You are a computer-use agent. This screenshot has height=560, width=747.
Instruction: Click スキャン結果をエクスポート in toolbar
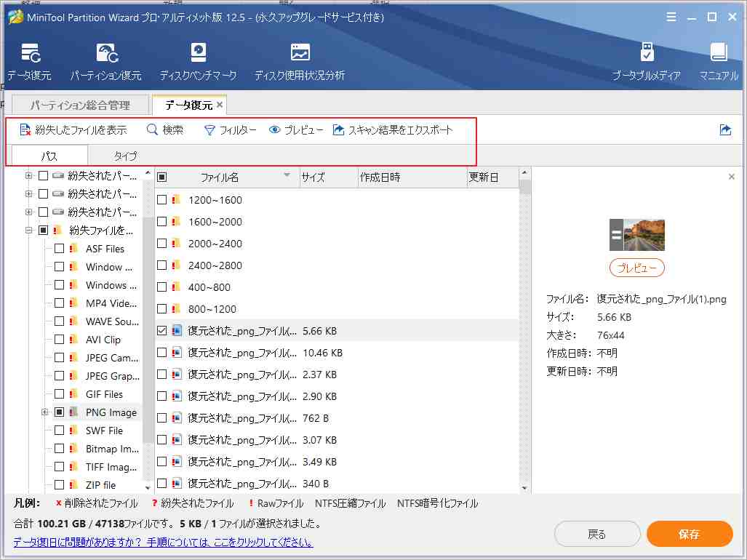(393, 130)
